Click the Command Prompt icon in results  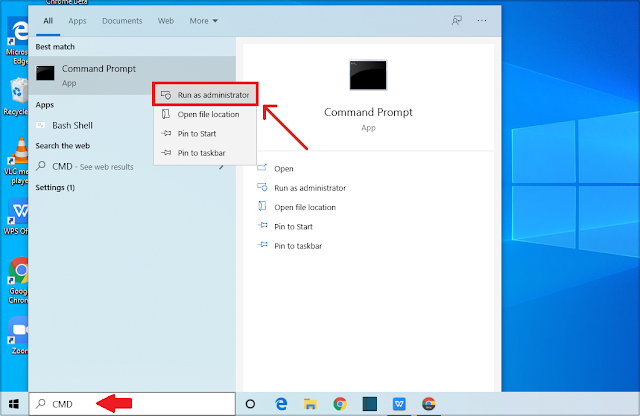(45, 73)
